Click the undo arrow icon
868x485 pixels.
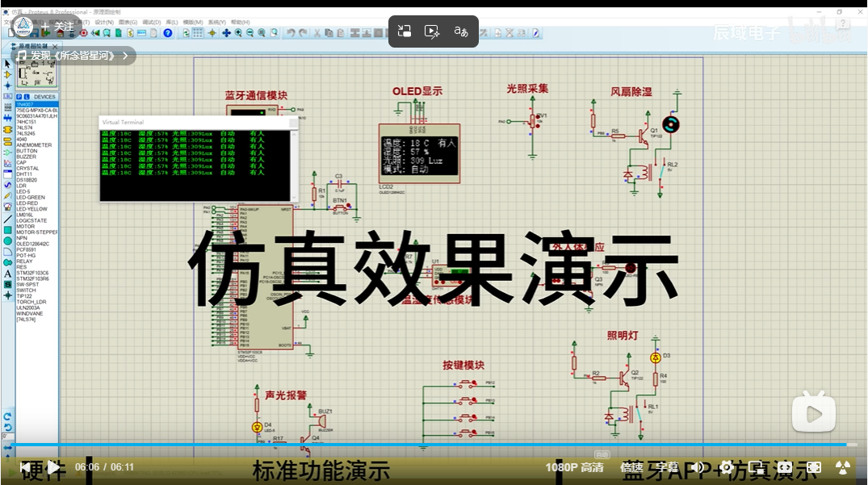click(291, 33)
